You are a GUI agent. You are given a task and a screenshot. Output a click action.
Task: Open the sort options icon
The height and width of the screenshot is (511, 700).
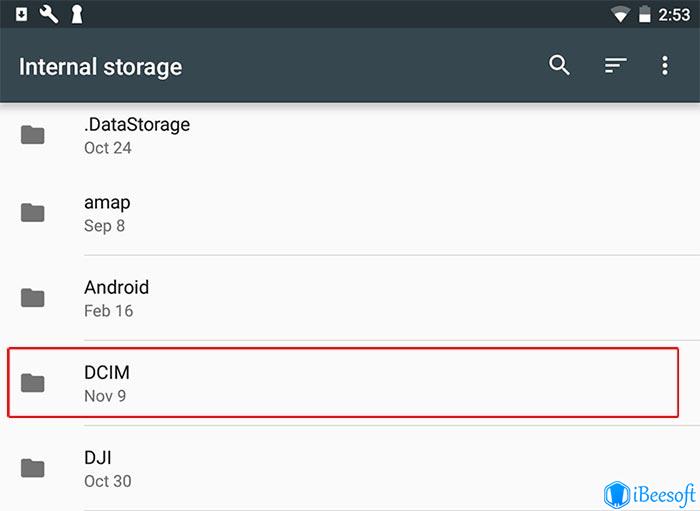click(616, 66)
